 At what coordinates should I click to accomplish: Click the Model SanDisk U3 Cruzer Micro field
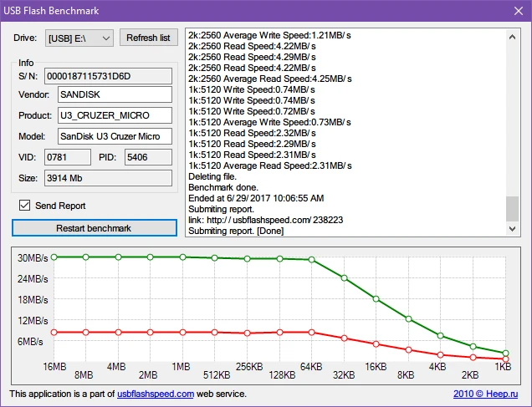pos(114,136)
